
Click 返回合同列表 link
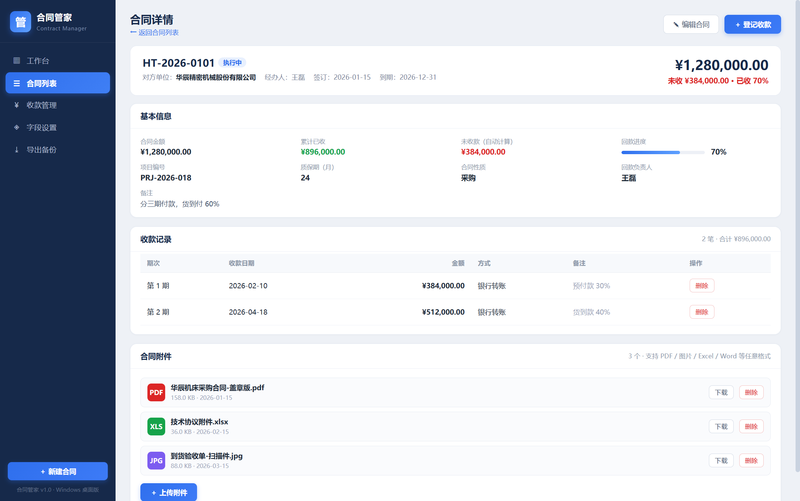(155, 33)
